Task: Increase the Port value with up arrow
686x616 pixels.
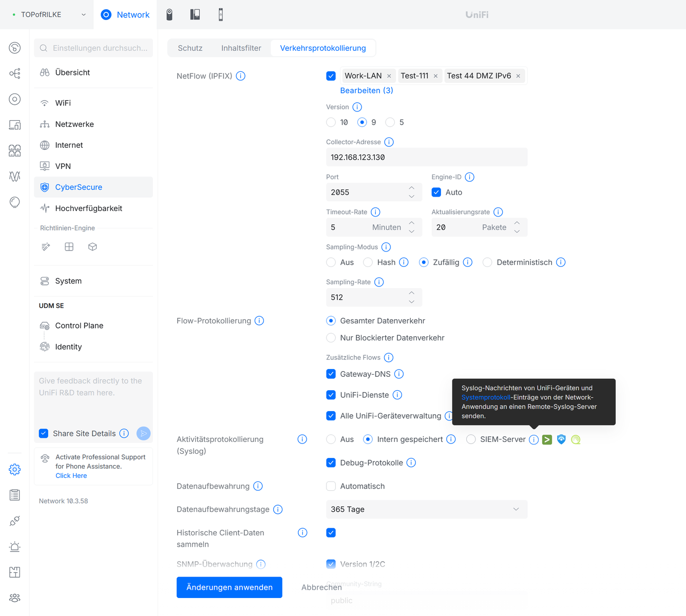Action: [x=412, y=188]
